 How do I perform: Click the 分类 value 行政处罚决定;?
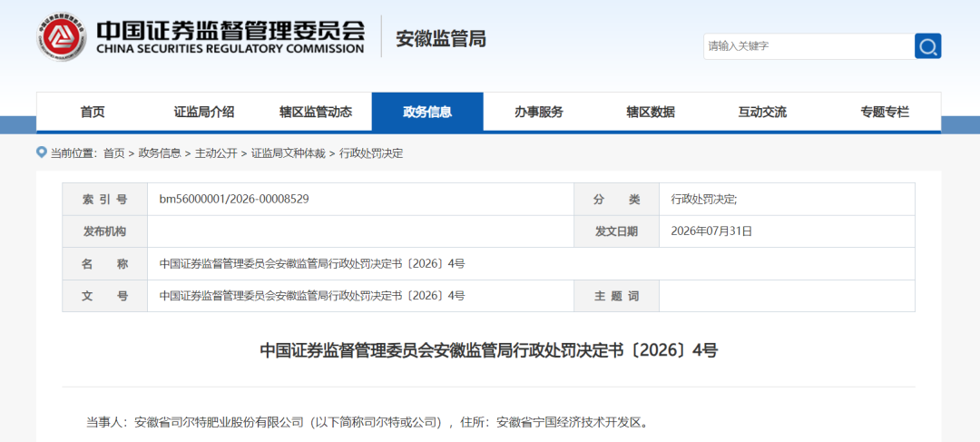pyautogui.click(x=704, y=199)
